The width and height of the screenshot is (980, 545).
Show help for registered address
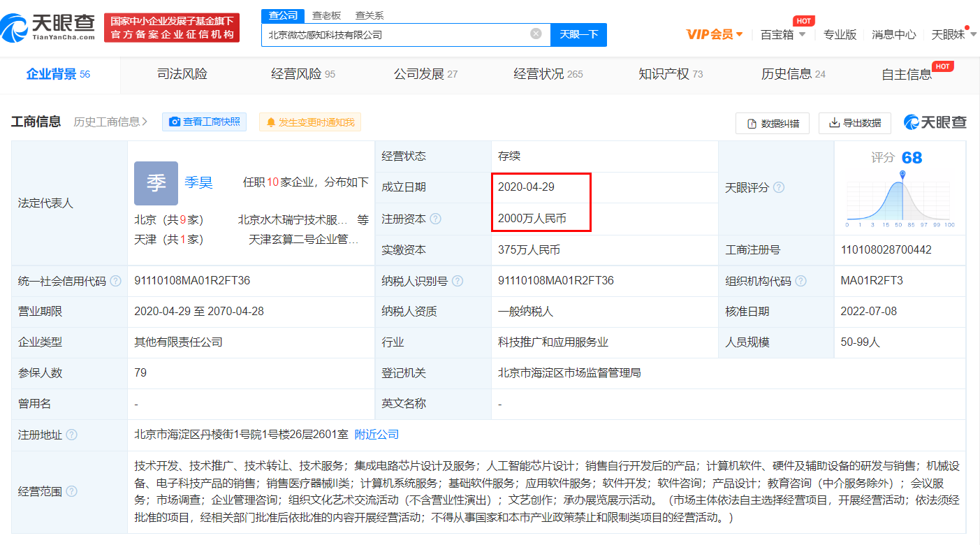(71, 435)
